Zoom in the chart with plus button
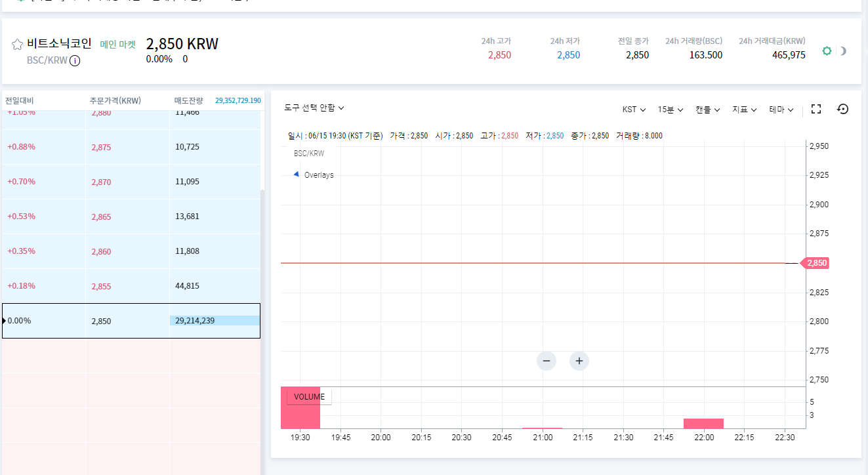Screen dimensions: 868x475 coord(579,361)
